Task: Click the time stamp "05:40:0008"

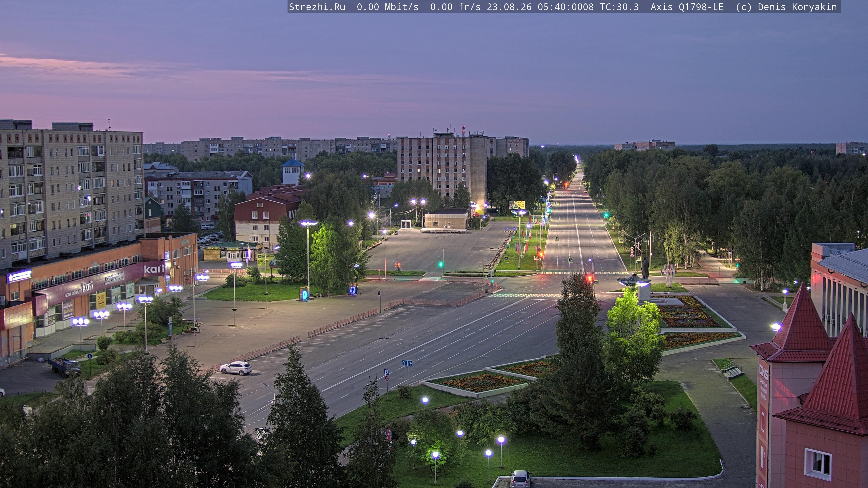Action: click(565, 7)
